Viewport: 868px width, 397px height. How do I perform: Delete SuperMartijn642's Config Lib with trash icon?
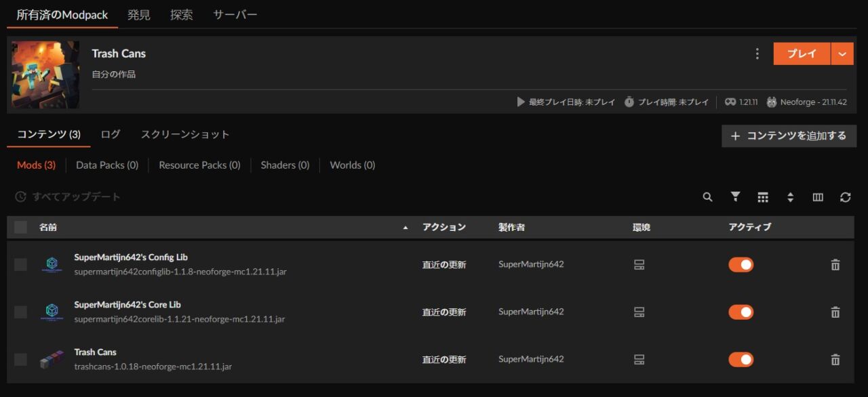coord(835,265)
